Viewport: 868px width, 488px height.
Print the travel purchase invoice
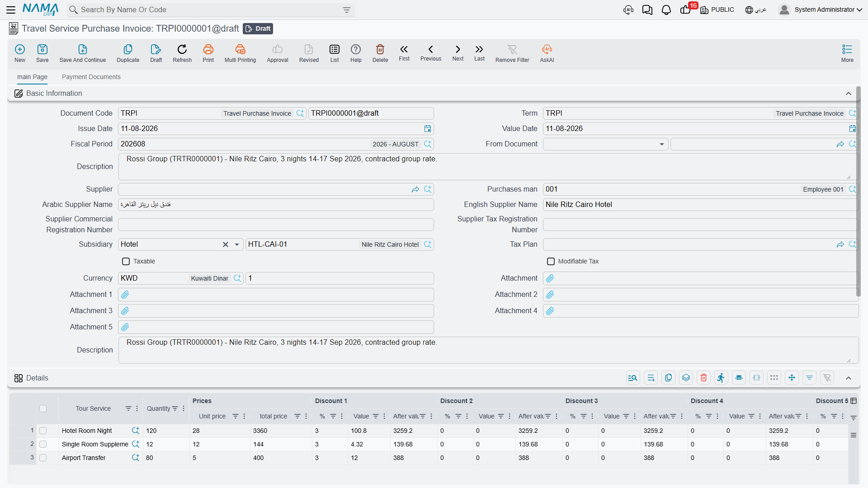pos(208,53)
